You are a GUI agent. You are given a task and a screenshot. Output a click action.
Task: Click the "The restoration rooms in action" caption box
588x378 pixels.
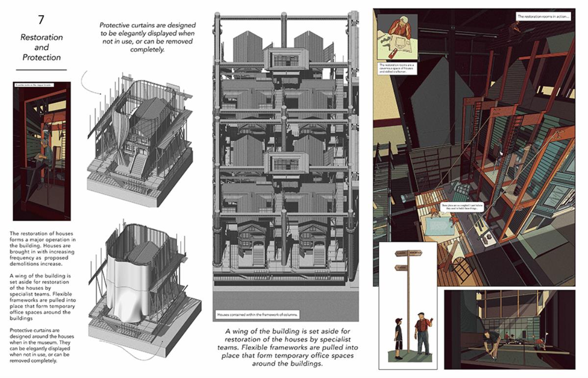tap(544, 17)
